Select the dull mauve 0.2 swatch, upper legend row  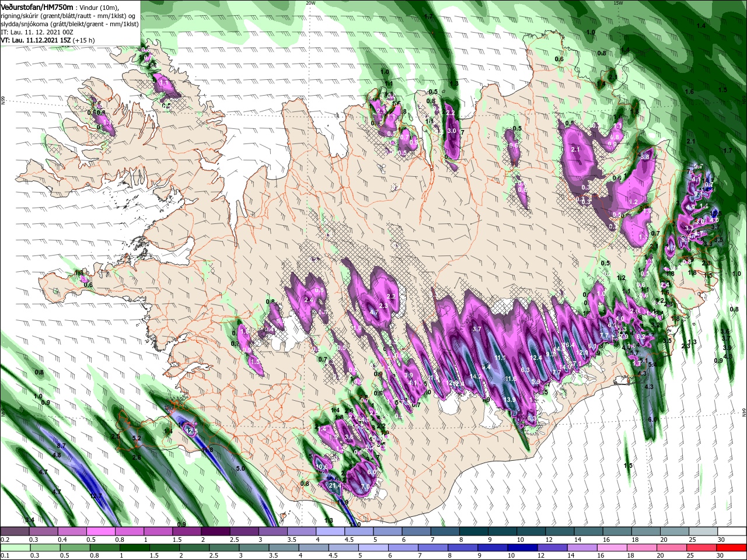(15, 531)
